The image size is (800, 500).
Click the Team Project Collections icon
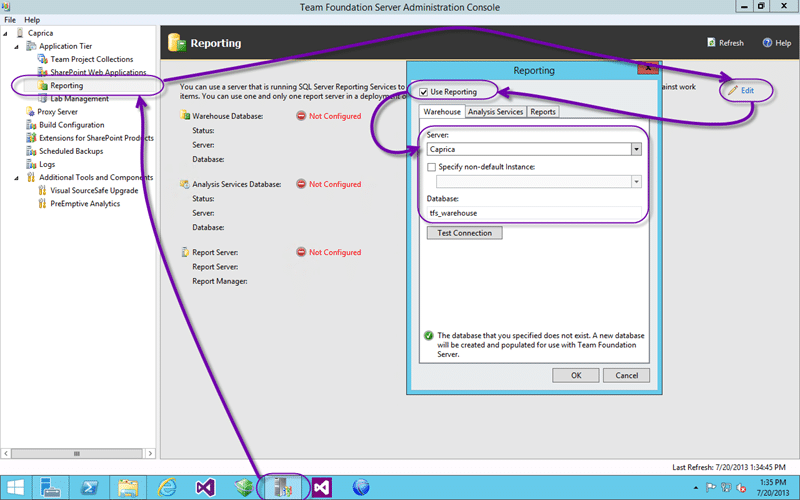(43, 59)
